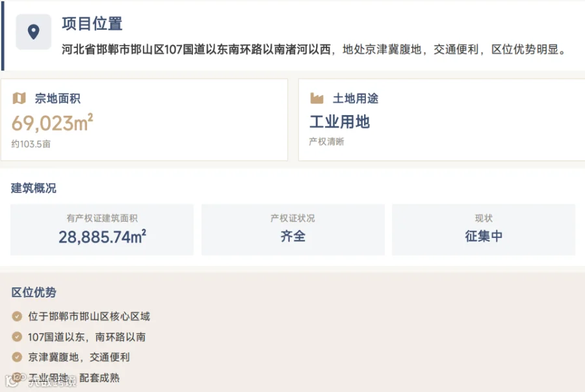Open the 宗地面积 69,023m² card
Image resolution: width=585 pixels, height=392 pixels.
coord(144,120)
